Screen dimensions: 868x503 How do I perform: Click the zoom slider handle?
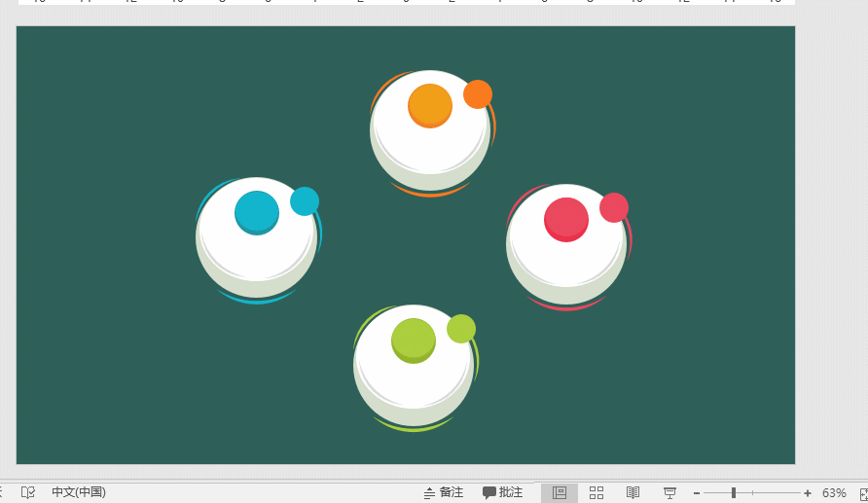click(x=734, y=493)
